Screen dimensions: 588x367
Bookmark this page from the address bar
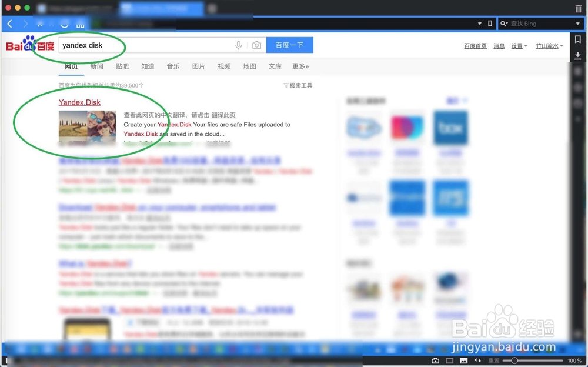coord(490,24)
